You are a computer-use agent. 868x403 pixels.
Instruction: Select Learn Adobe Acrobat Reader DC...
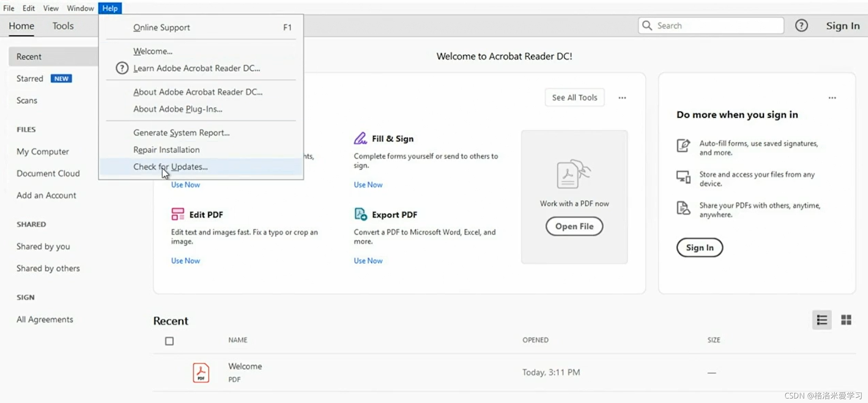[x=201, y=68]
